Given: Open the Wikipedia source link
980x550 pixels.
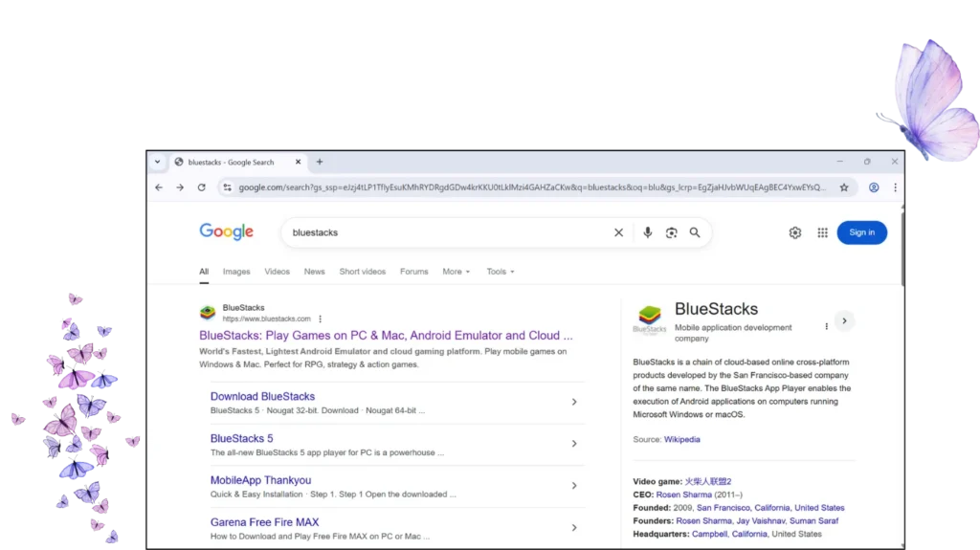Looking at the screenshot, I should [x=681, y=440].
